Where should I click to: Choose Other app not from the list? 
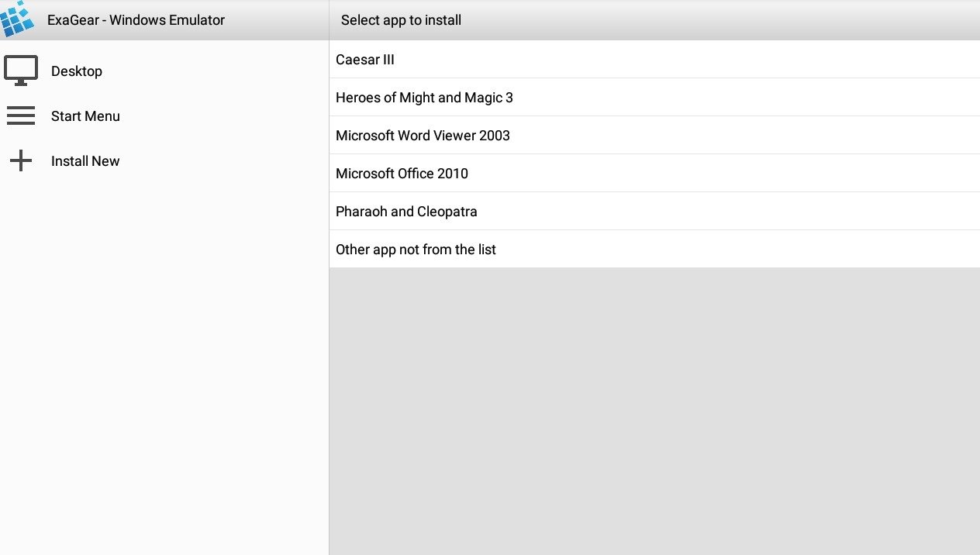point(654,250)
